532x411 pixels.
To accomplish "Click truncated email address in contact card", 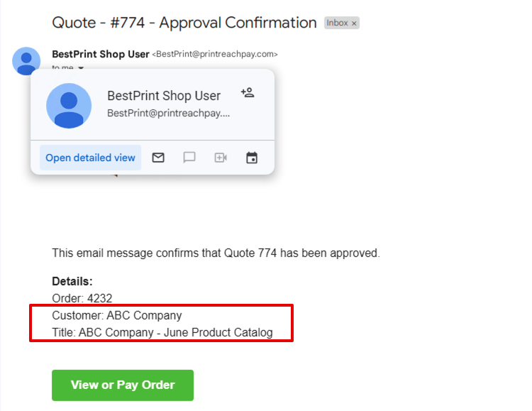I will pyautogui.click(x=169, y=113).
